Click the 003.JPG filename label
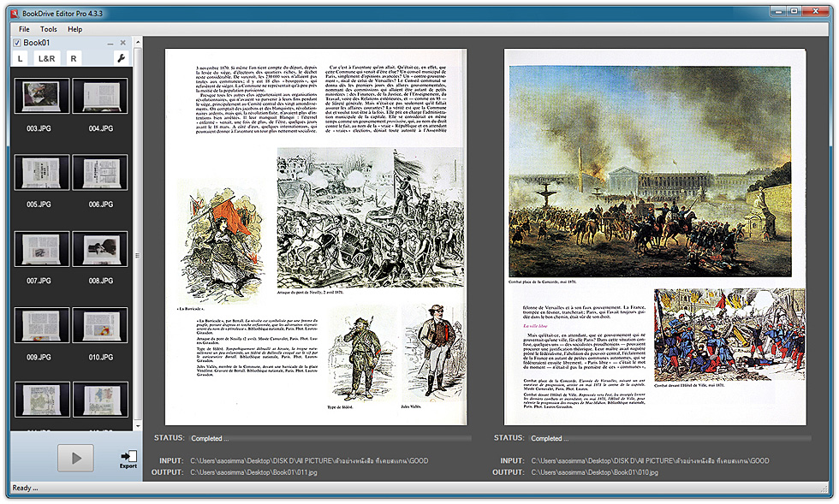 (x=39, y=128)
